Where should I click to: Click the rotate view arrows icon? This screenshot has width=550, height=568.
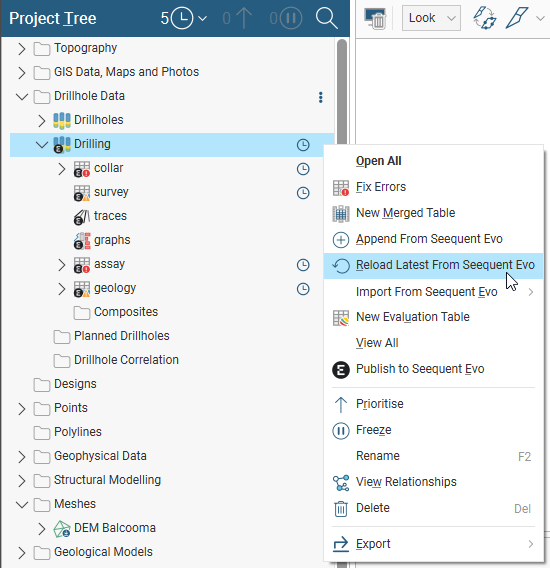[484, 18]
